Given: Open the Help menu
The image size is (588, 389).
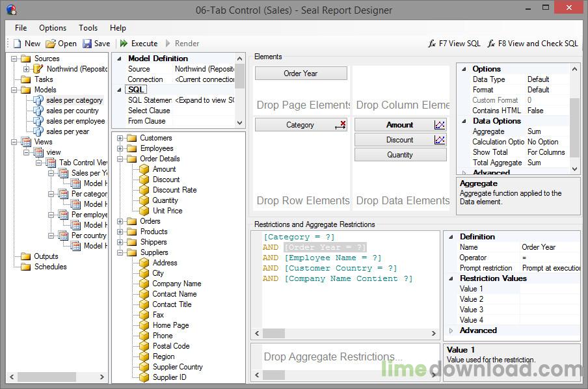Looking at the screenshot, I should (118, 28).
